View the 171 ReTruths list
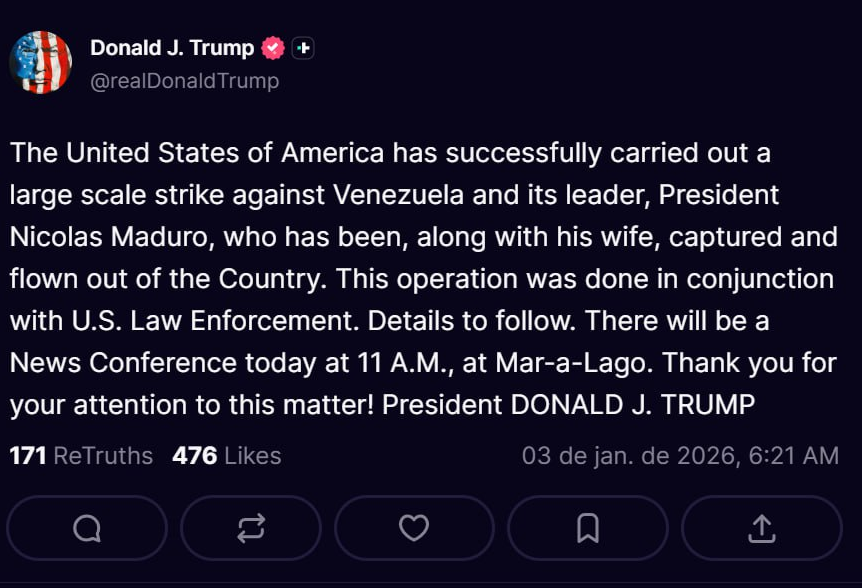This screenshot has height=588, width=862. 81,456
